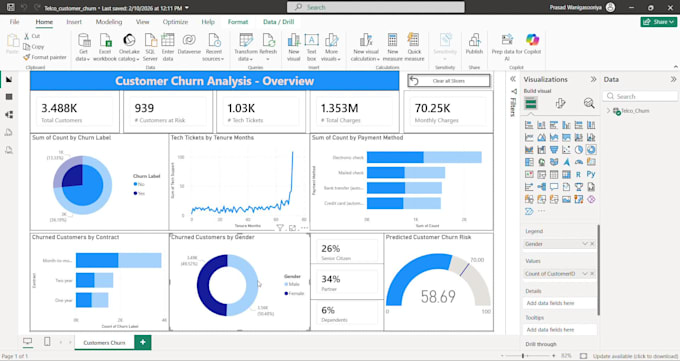
Task: Remove Gender field from Legend
Action: pos(592,244)
